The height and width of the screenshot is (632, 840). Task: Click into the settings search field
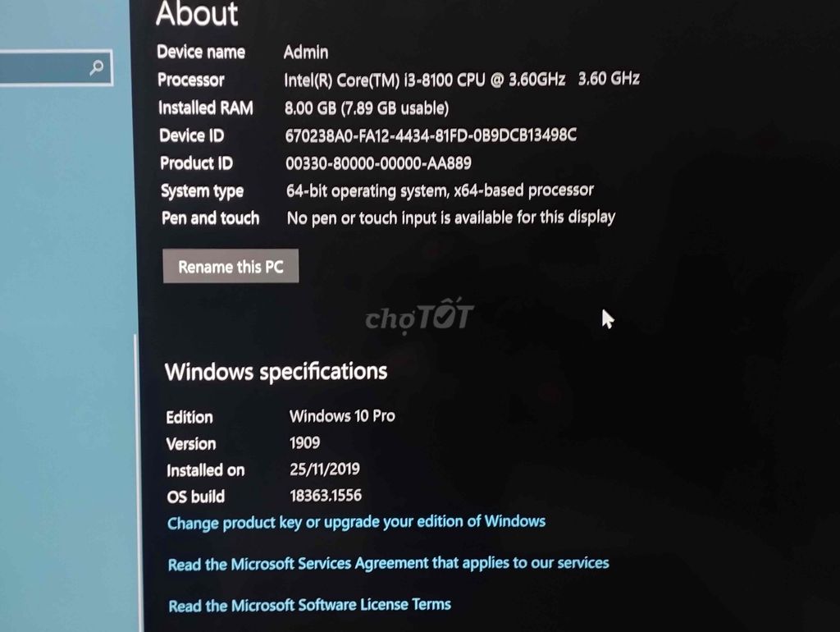click(x=55, y=67)
